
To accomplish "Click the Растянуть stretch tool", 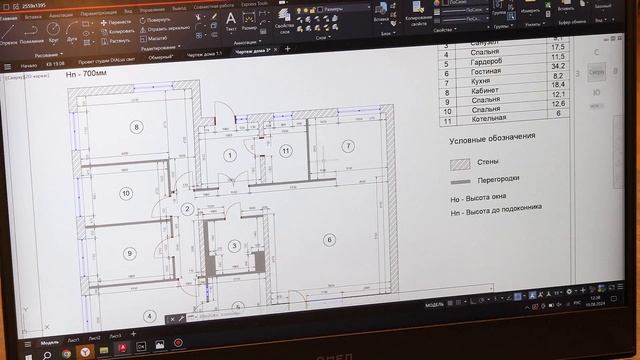I will pos(116,41).
